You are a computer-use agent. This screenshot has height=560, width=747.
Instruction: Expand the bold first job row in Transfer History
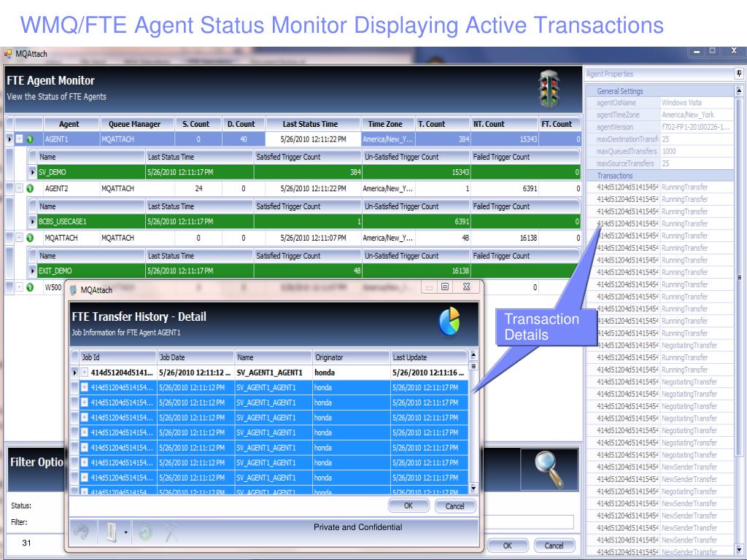point(85,373)
